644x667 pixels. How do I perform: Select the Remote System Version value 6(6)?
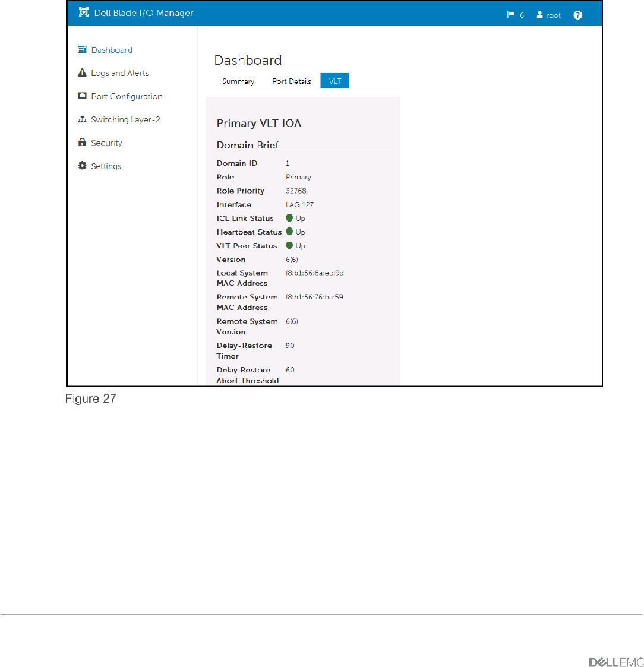[x=292, y=321]
